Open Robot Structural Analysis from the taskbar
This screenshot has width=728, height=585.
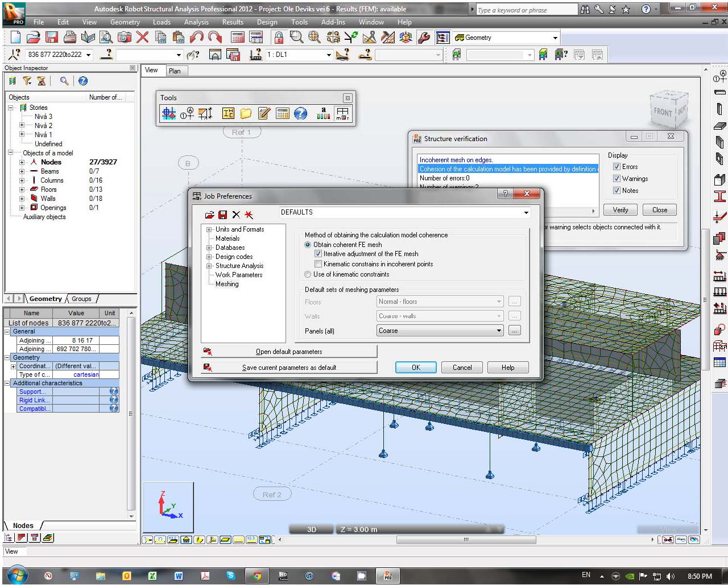click(387, 575)
